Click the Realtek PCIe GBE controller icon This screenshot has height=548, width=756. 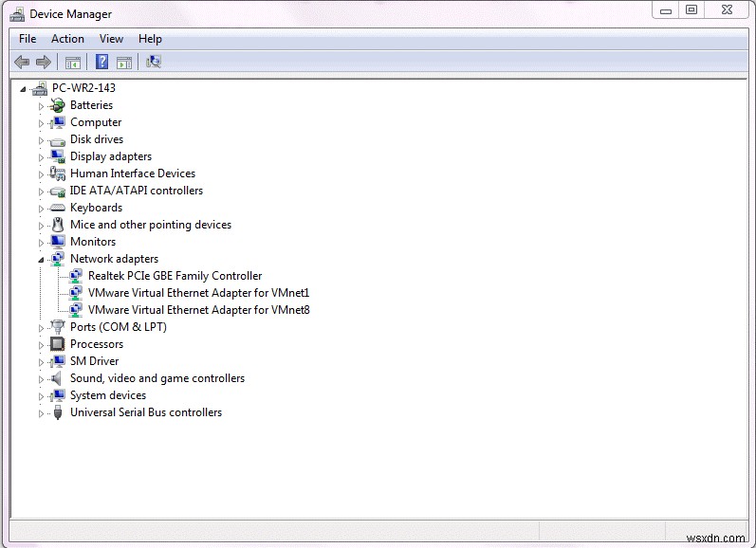(75, 276)
